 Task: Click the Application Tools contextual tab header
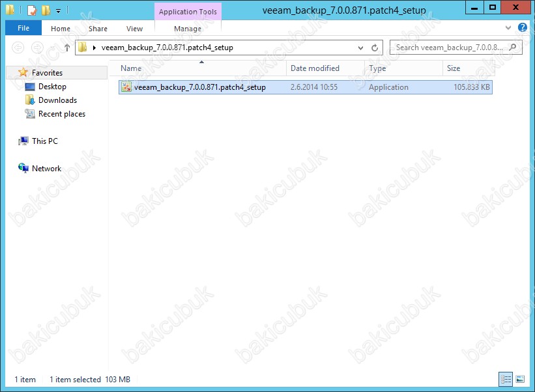(x=188, y=12)
